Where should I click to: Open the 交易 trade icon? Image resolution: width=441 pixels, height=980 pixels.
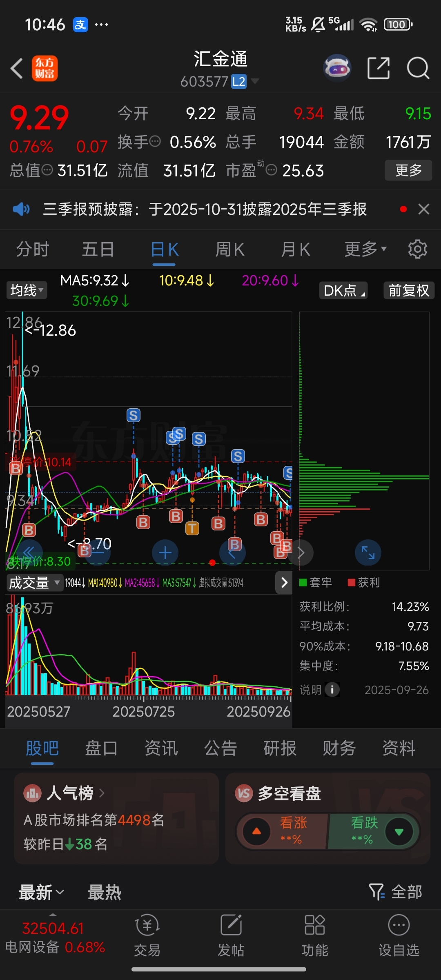pos(147,935)
